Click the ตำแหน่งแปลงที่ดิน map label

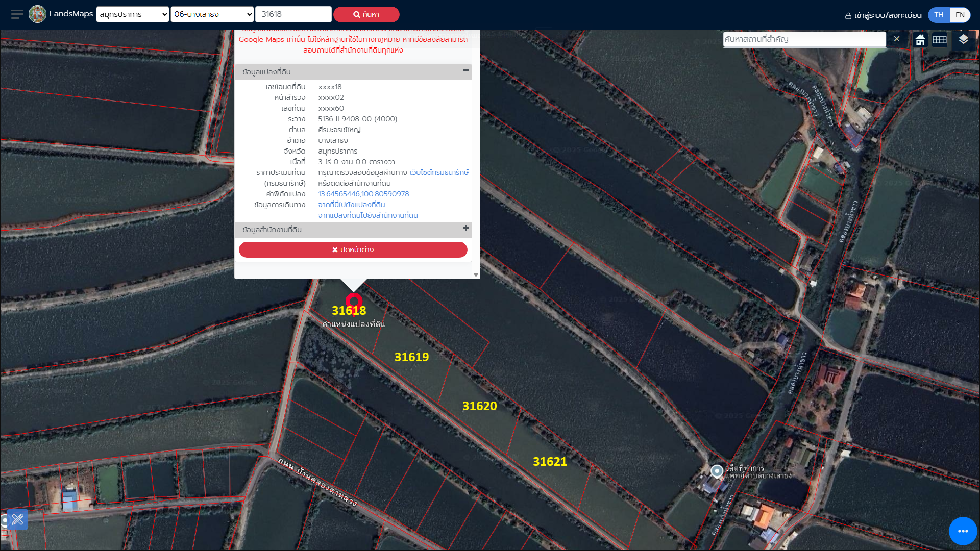[x=353, y=324]
